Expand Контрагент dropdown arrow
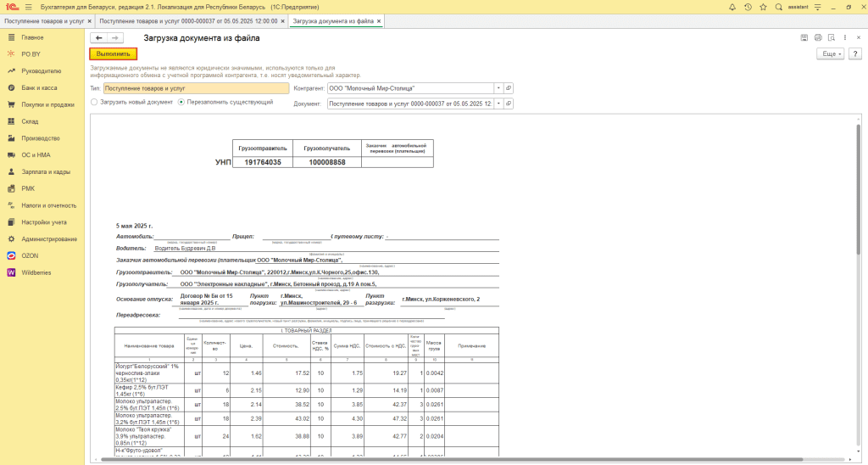 pyautogui.click(x=498, y=88)
